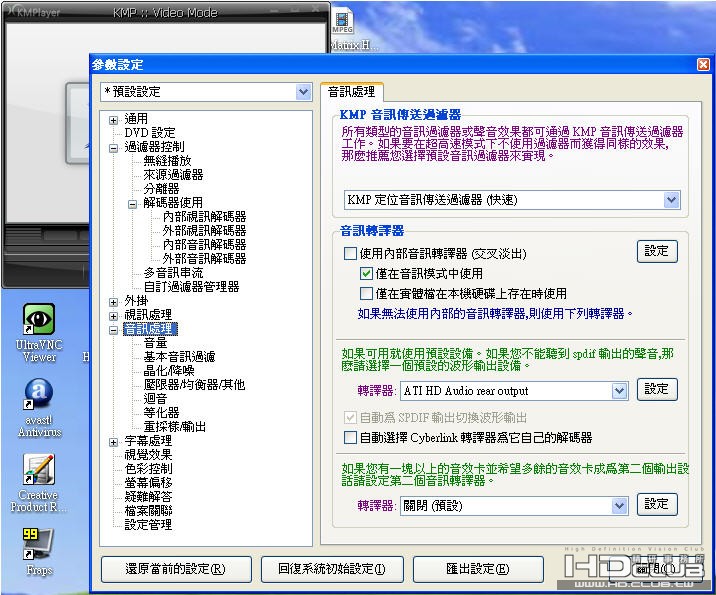The height and width of the screenshot is (595, 716).
Task: Check 僅在實體檔在本機硬碟上存在時使用
Action: tap(366, 293)
